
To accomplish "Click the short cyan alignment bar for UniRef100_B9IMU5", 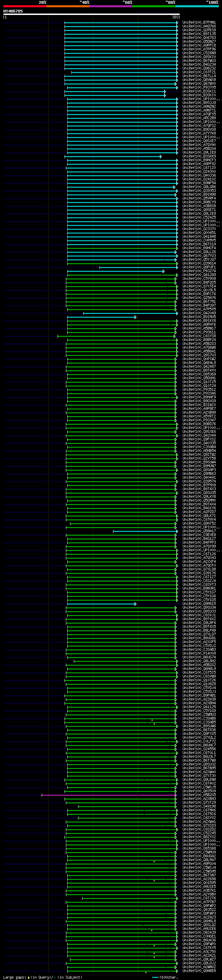I will pyautogui.click(x=102, y=317).
